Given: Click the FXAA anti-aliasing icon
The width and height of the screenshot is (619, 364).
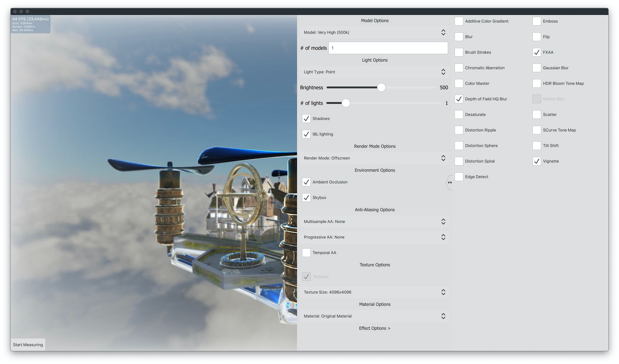Looking at the screenshot, I should [x=536, y=52].
